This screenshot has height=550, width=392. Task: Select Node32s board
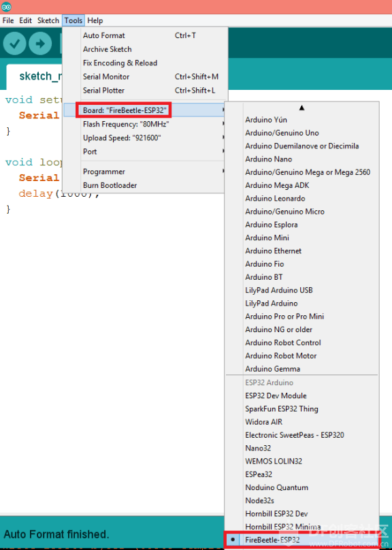(301, 500)
